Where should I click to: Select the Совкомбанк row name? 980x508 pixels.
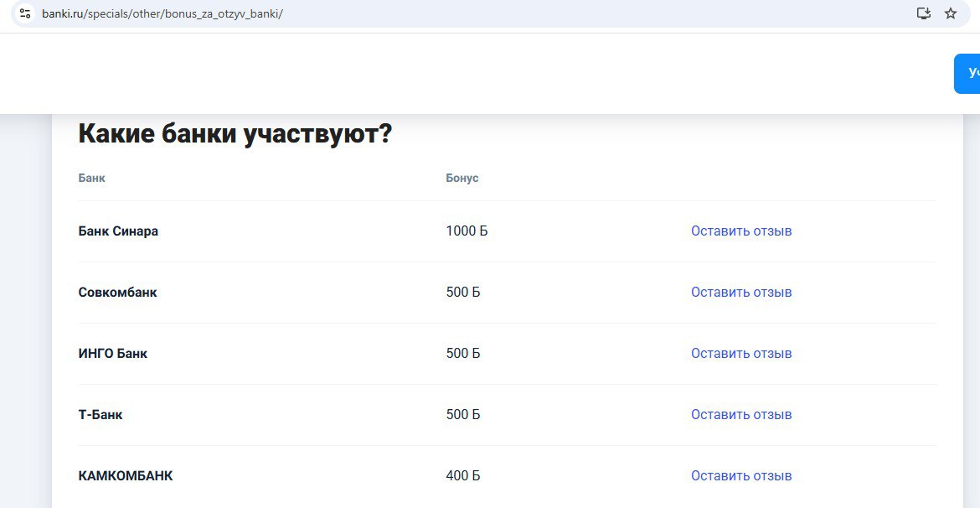117,293
